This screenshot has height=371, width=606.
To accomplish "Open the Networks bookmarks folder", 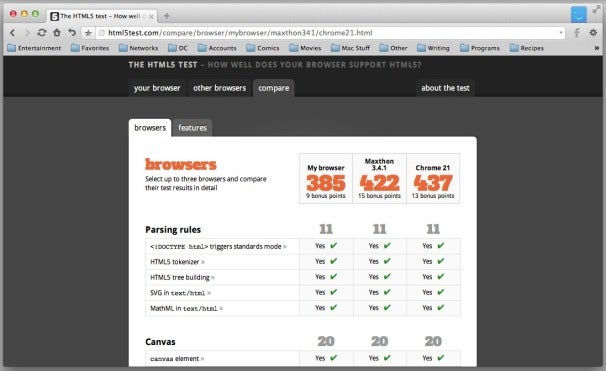I will 138,48.
